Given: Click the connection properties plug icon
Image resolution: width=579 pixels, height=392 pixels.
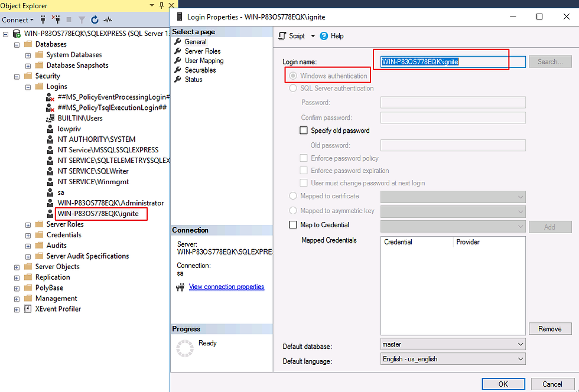Looking at the screenshot, I should click(180, 287).
